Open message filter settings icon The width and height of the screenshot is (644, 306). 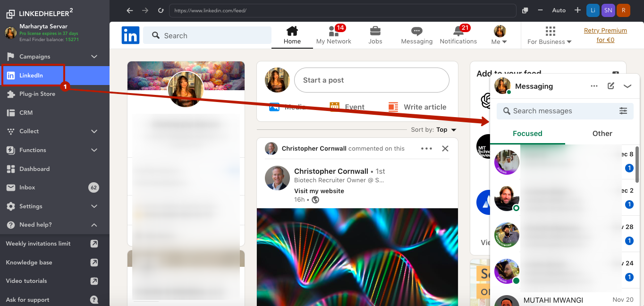point(623,111)
